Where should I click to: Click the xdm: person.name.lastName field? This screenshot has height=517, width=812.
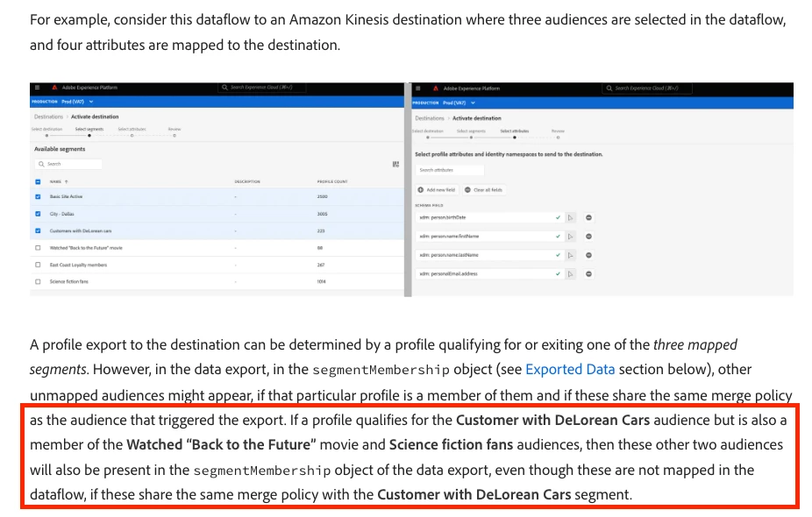(489, 255)
